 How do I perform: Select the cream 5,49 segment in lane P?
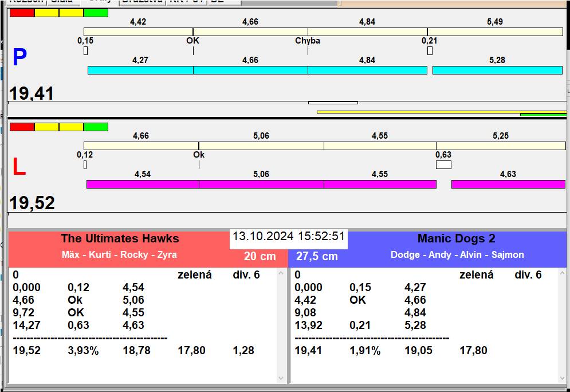click(495, 32)
